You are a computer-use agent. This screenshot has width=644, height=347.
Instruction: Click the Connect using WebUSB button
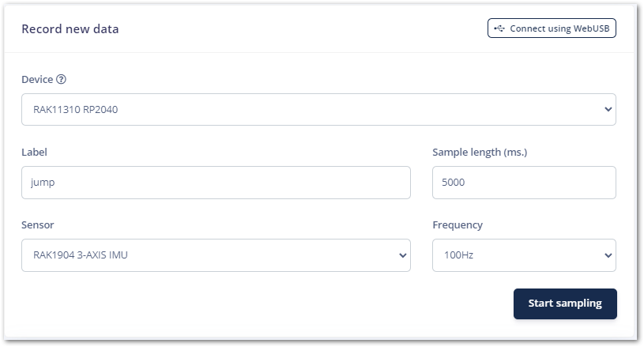[x=552, y=28]
